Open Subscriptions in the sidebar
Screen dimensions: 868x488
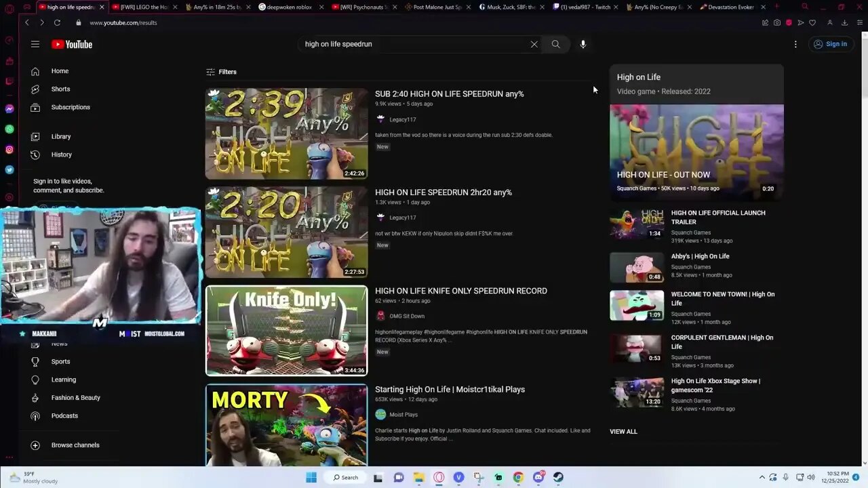[x=71, y=107]
